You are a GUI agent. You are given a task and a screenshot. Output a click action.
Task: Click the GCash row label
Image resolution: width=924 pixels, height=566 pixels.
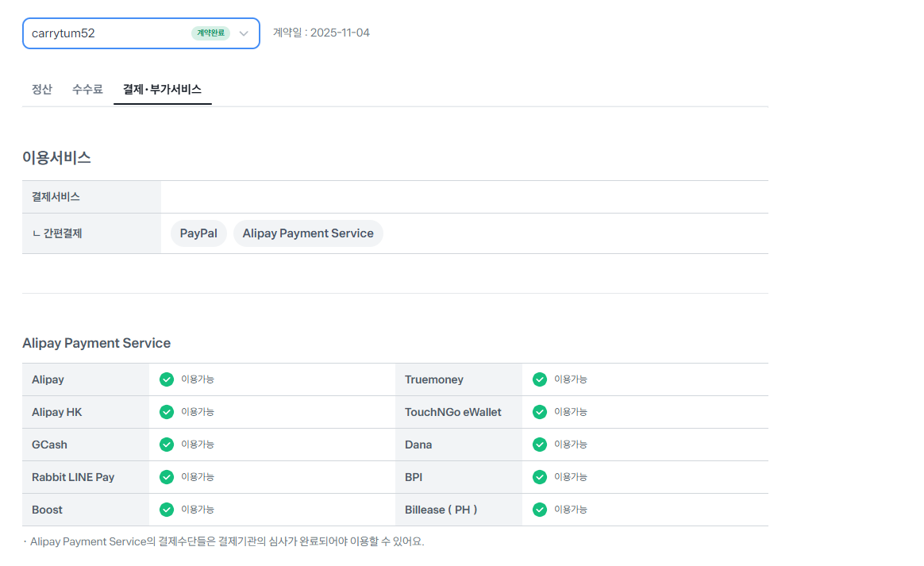pos(49,445)
